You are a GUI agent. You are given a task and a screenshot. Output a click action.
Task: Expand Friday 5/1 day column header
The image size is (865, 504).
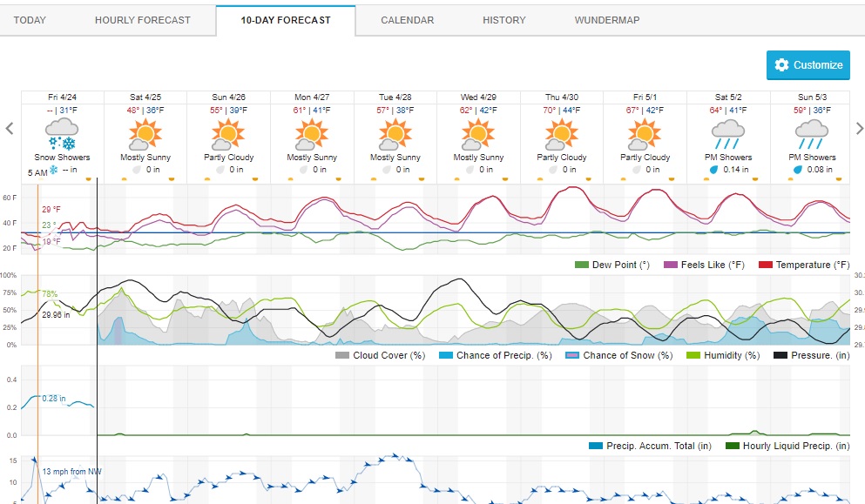click(x=645, y=97)
